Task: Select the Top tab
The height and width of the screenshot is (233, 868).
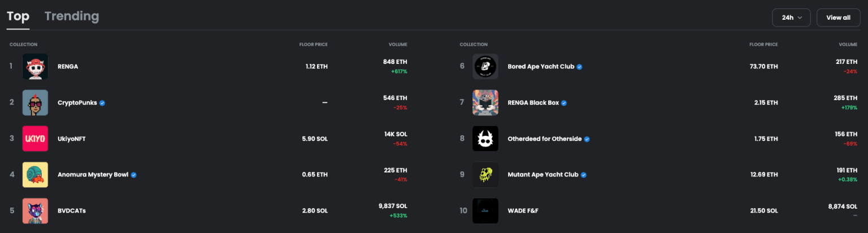Action: (18, 16)
